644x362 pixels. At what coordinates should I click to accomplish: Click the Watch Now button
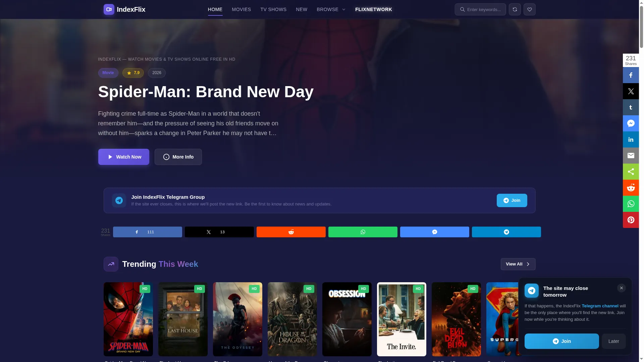pyautogui.click(x=124, y=157)
